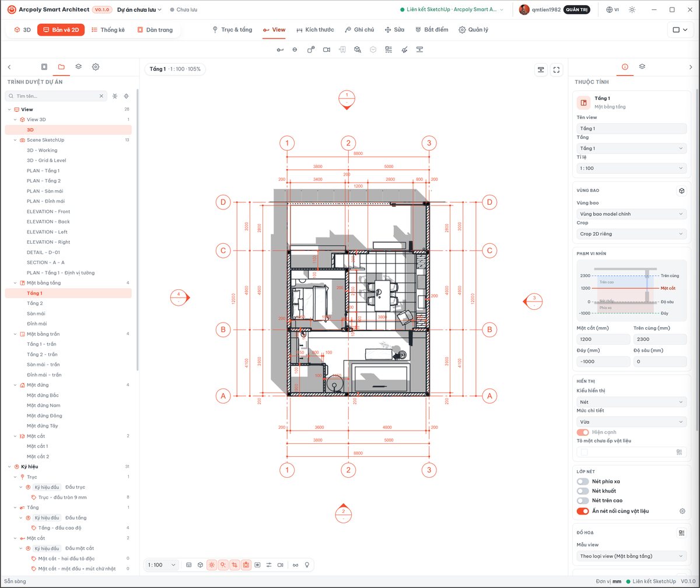700x588 pixels.
Task: Toggle the Hiện cạnh switch
Action: tap(583, 432)
